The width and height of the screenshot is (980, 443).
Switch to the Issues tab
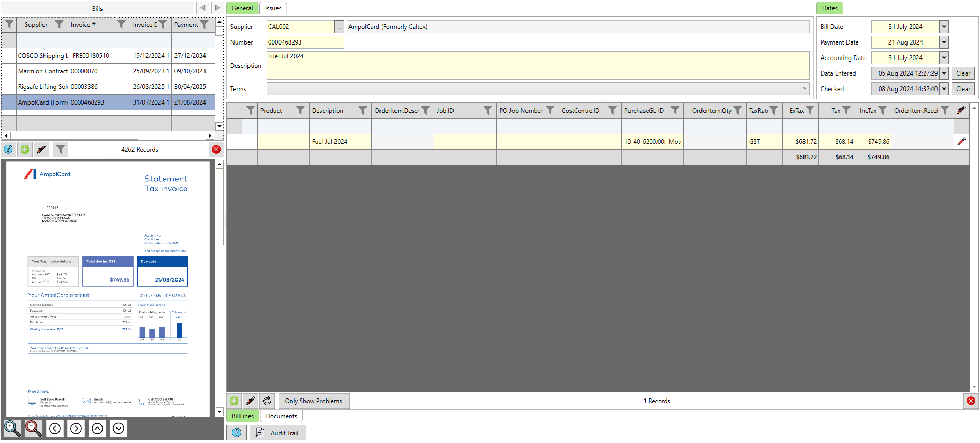[x=273, y=8]
